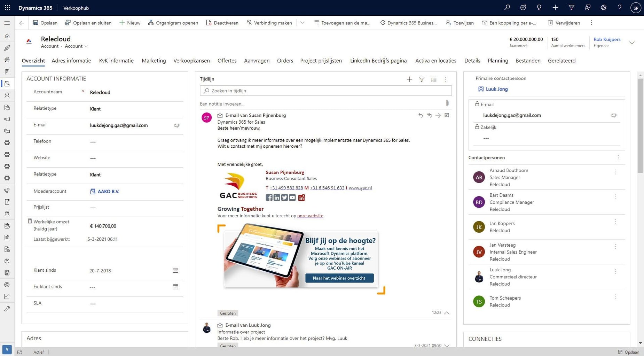
Task: Click Toewijzen in command bar
Action: [x=460, y=23]
